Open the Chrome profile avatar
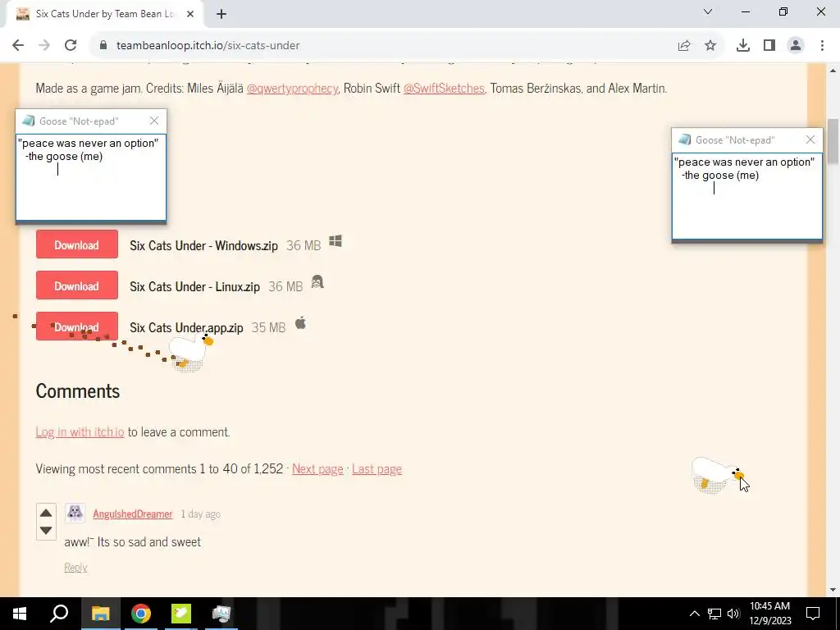The width and height of the screenshot is (840, 630). [x=796, y=46]
